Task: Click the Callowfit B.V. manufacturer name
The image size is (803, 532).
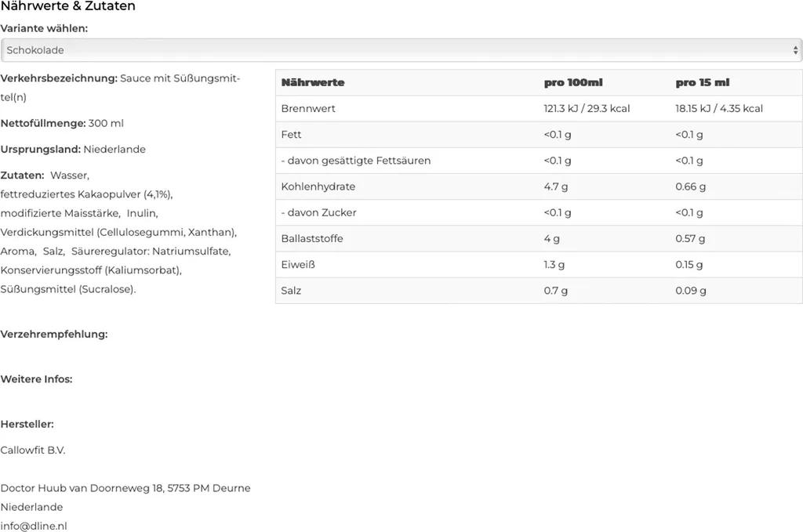Action: click(33, 451)
